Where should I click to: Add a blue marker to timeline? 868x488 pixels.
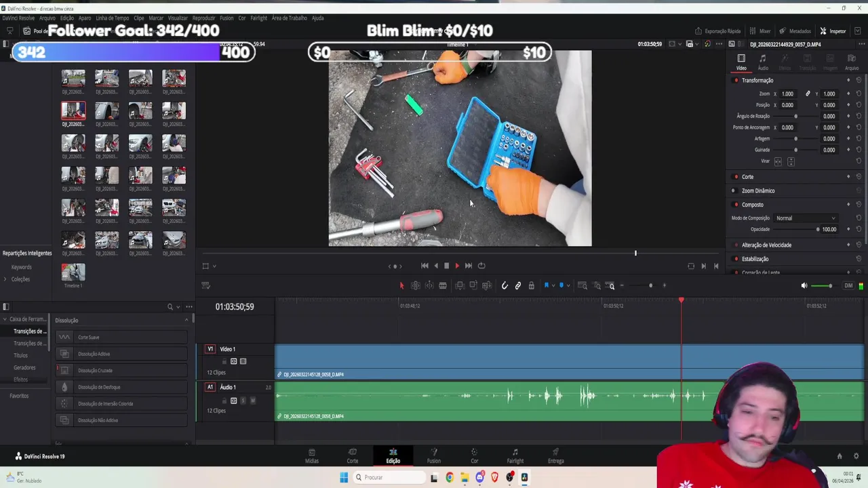click(x=561, y=286)
